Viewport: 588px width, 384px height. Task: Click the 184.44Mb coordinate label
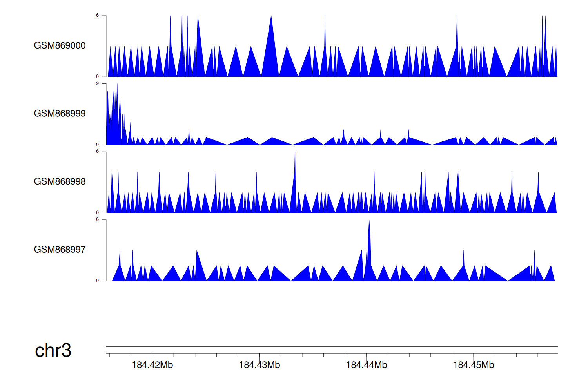[367, 365]
